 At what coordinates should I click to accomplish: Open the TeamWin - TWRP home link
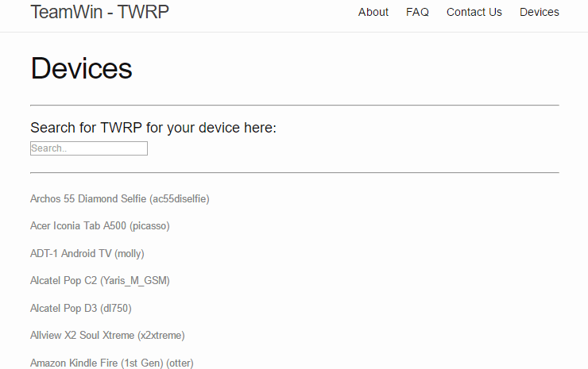tap(99, 12)
